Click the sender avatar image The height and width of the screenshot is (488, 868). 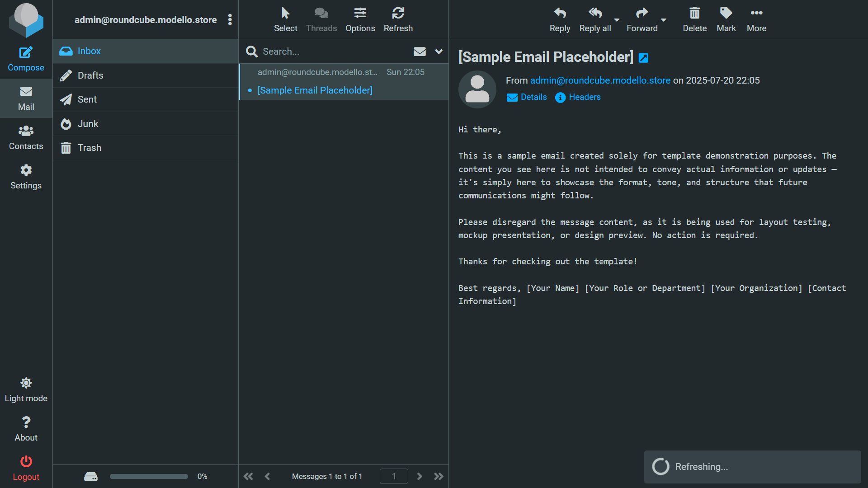point(477,89)
